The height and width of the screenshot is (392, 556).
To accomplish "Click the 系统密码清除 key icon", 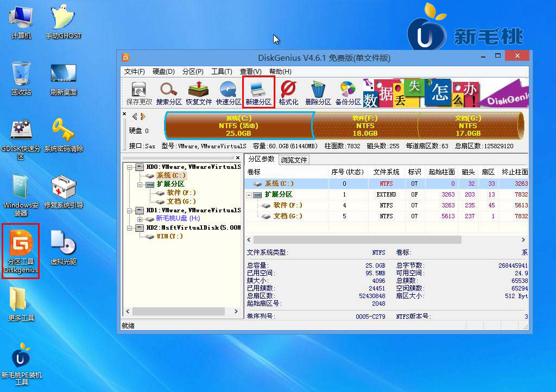I will pyautogui.click(x=63, y=135).
